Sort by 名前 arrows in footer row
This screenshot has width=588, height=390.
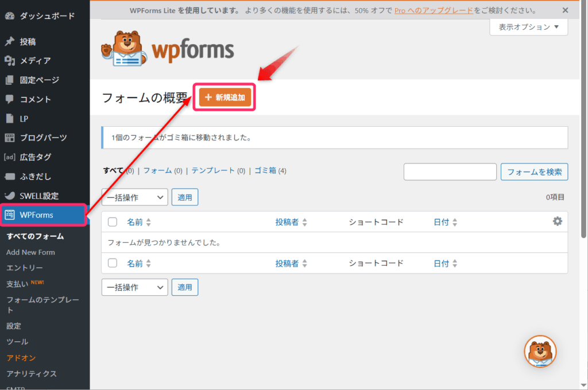coord(149,263)
